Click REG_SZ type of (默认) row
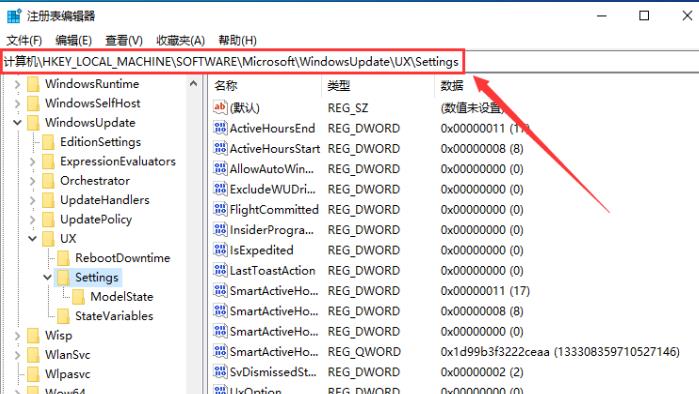The width and height of the screenshot is (699, 394). click(x=348, y=108)
